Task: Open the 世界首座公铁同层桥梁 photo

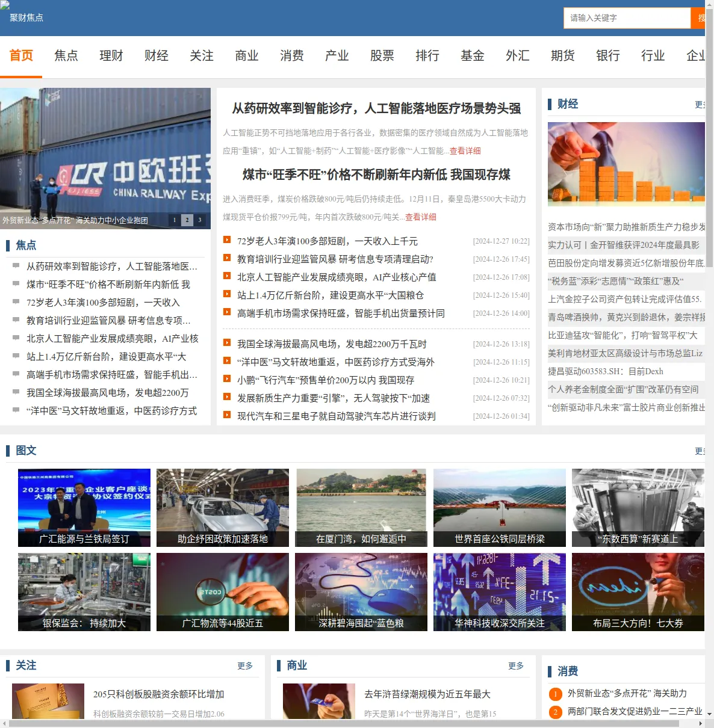Action: point(500,508)
